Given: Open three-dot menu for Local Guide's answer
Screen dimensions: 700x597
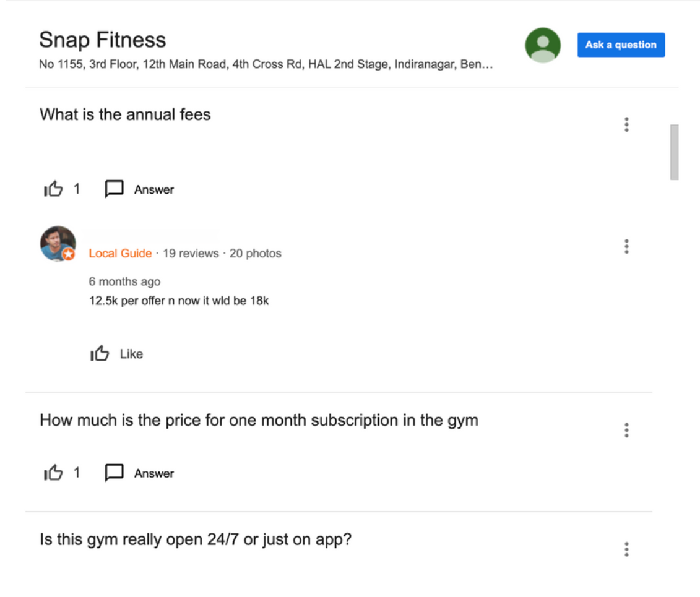Looking at the screenshot, I should point(626,246).
